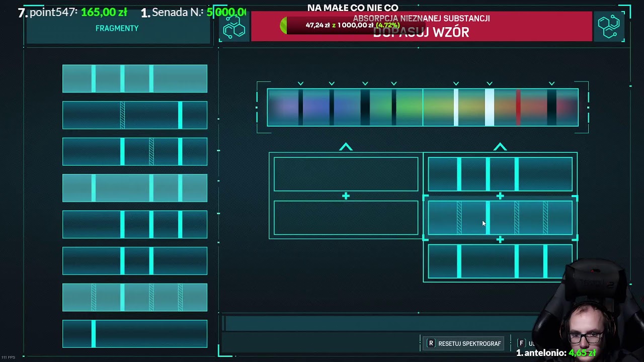Viewport: 644px width, 362px height.
Task: Click the 'Na małe co nie co' goal title
Action: click(353, 8)
